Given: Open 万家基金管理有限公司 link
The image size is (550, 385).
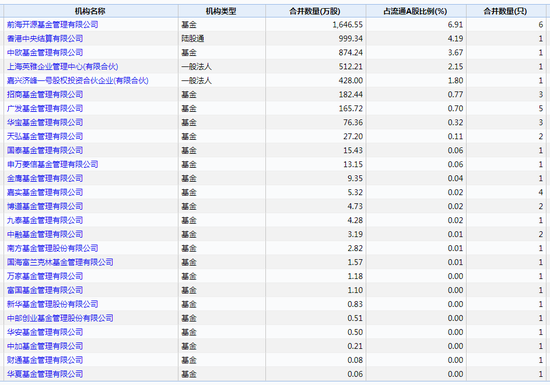Looking at the screenshot, I should 45,276.
